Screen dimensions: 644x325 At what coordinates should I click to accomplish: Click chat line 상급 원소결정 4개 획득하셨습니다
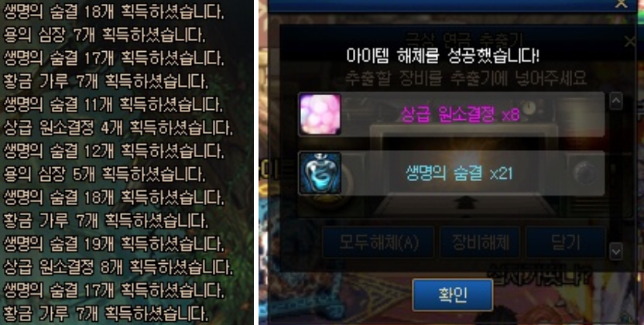click(x=118, y=128)
